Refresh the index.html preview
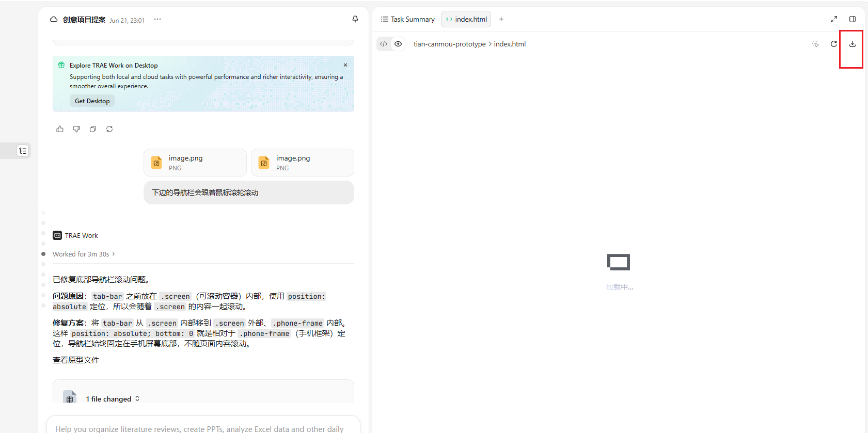Screen dimensions: 868x433 [x=834, y=44]
